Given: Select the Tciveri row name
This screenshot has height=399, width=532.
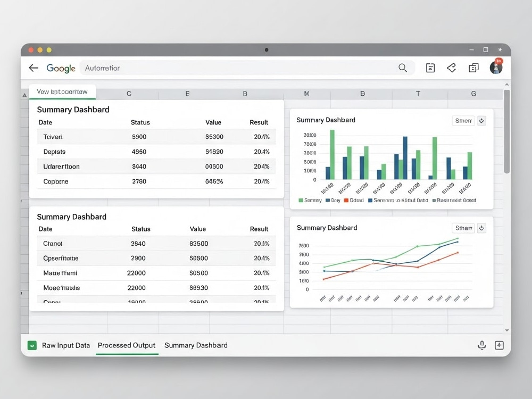Looking at the screenshot, I should pyautogui.click(x=53, y=137).
